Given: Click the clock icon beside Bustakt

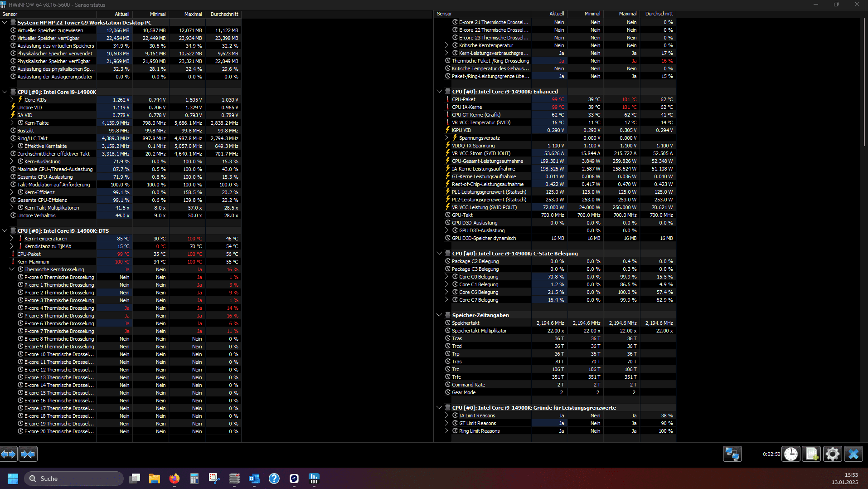Looking at the screenshot, I should pos(13,131).
